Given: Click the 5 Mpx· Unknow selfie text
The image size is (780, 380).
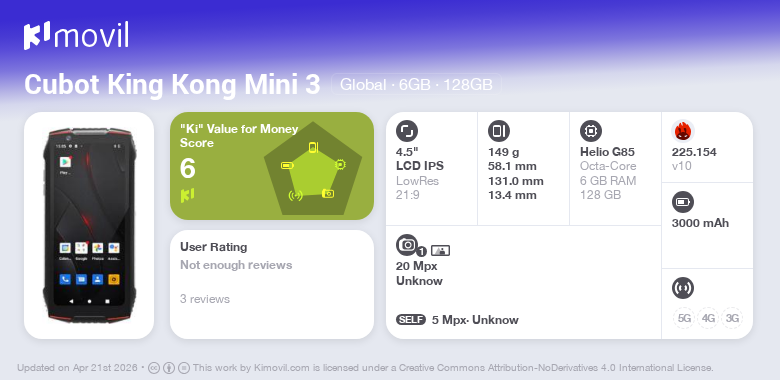Looking at the screenshot, I should click(x=475, y=320).
